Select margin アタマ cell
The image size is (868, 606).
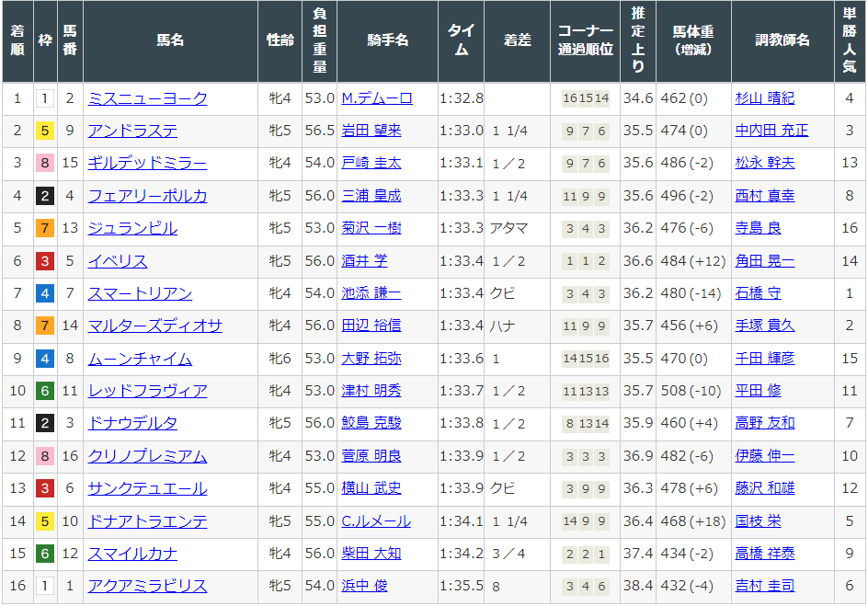(x=517, y=228)
